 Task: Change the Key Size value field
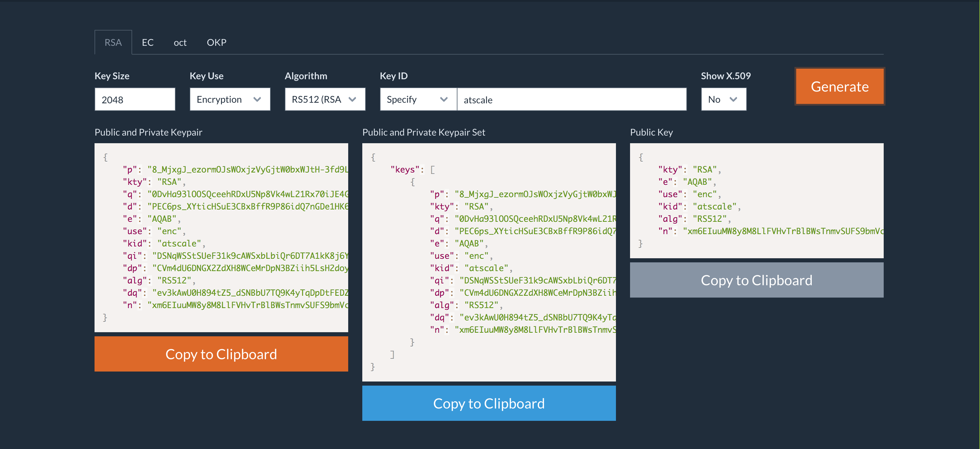[x=134, y=99]
